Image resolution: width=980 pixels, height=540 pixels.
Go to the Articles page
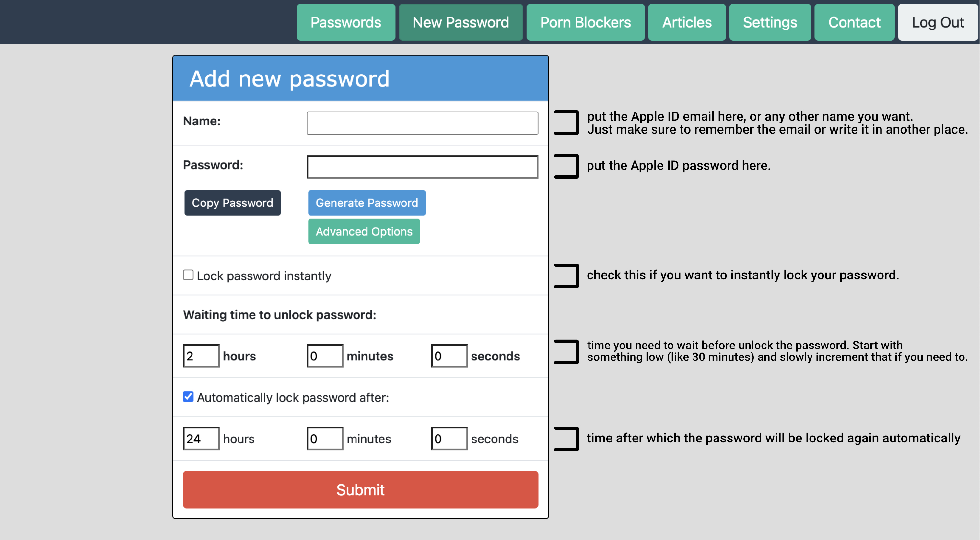687,22
